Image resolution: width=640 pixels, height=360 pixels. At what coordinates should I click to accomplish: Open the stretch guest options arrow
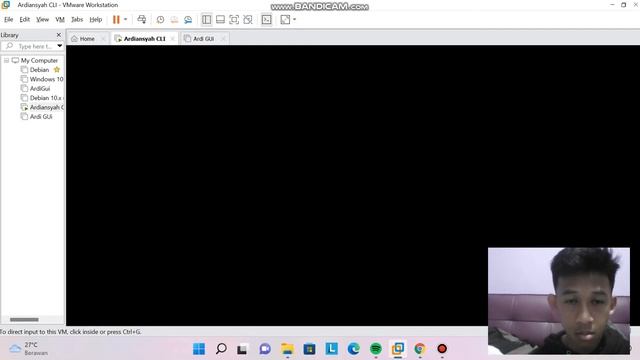tap(294, 19)
